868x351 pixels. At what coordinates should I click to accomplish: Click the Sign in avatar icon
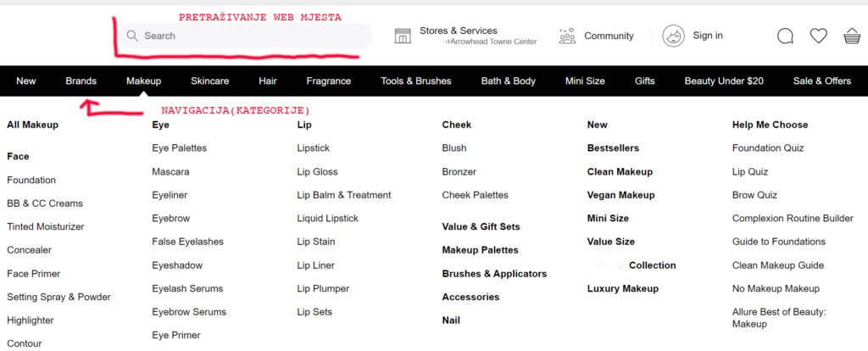pyautogui.click(x=673, y=36)
